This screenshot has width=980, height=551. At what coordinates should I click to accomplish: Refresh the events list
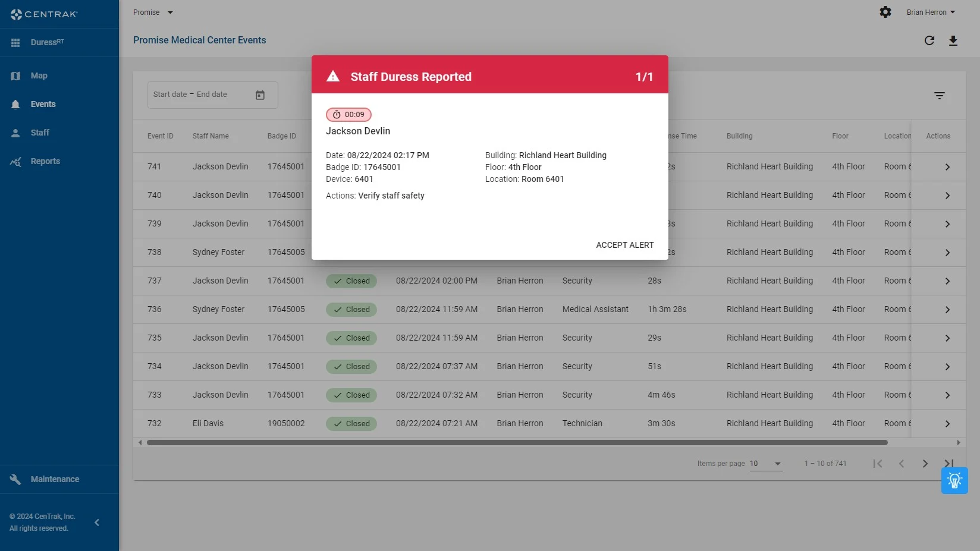(x=929, y=40)
